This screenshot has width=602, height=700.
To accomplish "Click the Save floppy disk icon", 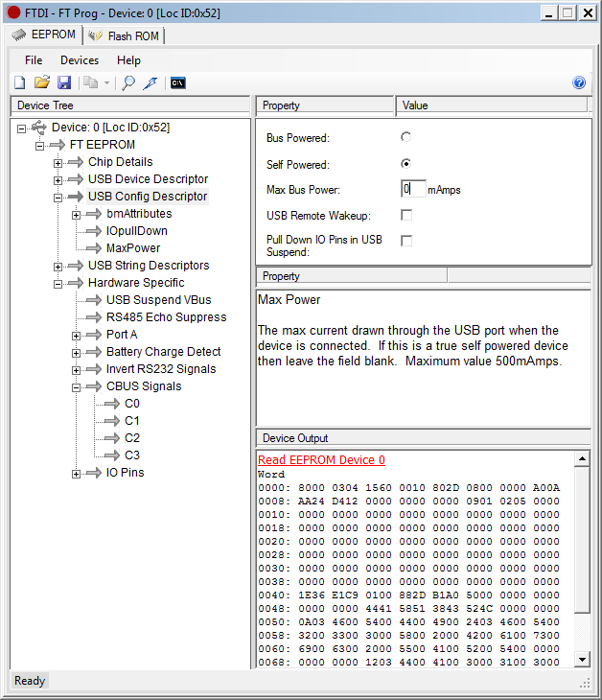I will (64, 82).
